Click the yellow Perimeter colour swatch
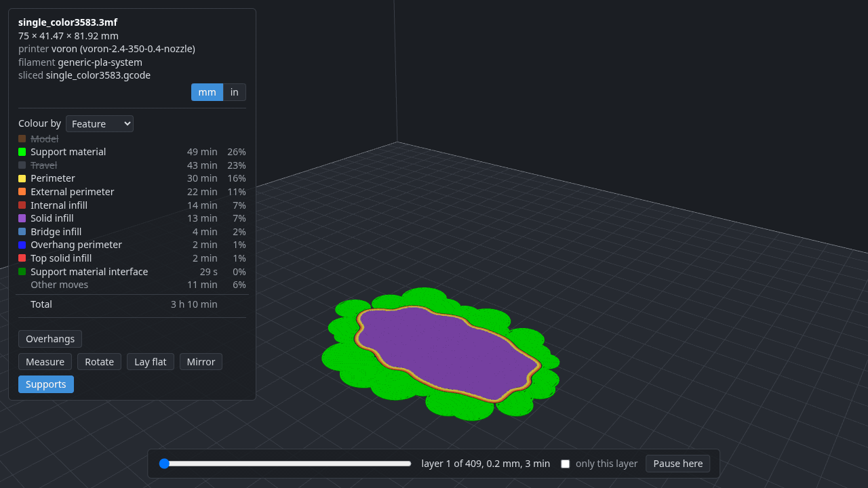The height and width of the screenshot is (488, 868). coord(22,178)
